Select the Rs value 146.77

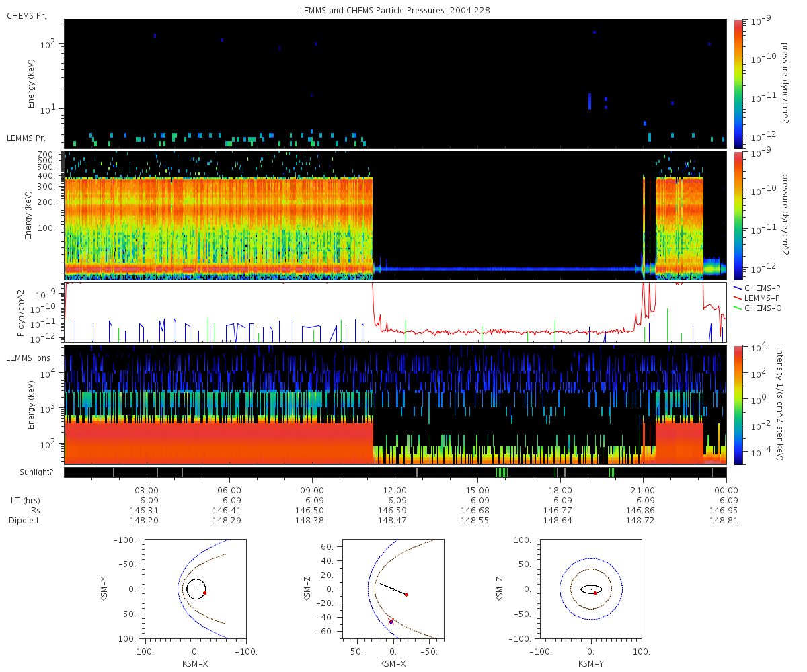557,511
